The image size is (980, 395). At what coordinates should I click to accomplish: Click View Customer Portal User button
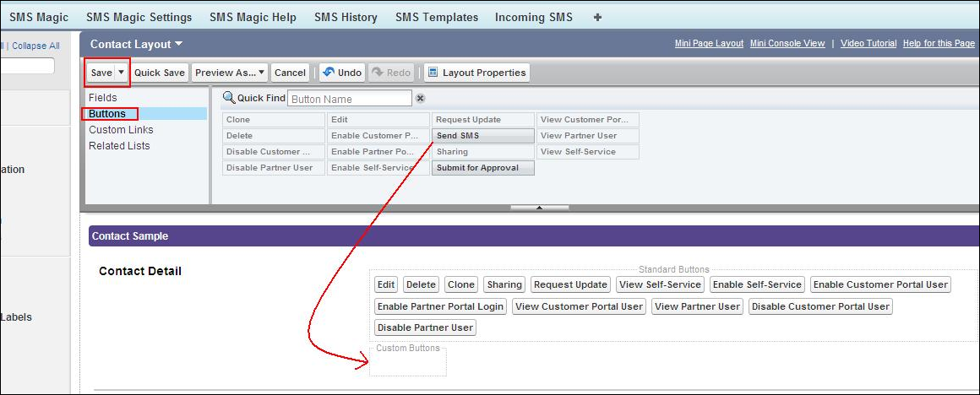point(580,306)
